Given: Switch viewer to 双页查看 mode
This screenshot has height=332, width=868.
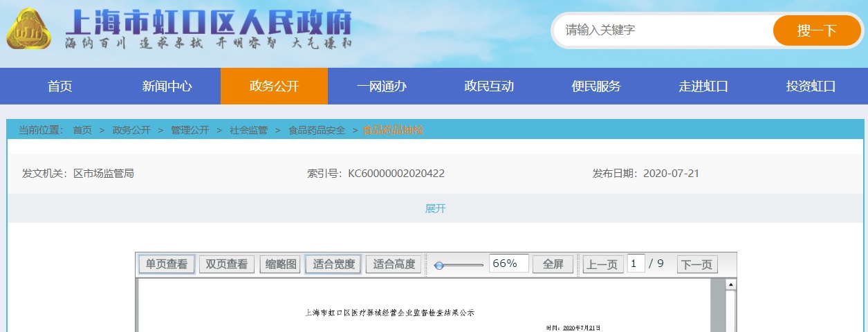Looking at the screenshot, I should [x=227, y=264].
